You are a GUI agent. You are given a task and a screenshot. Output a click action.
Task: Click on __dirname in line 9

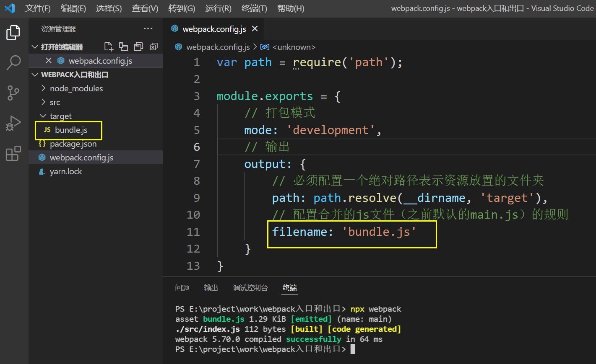[x=435, y=198]
